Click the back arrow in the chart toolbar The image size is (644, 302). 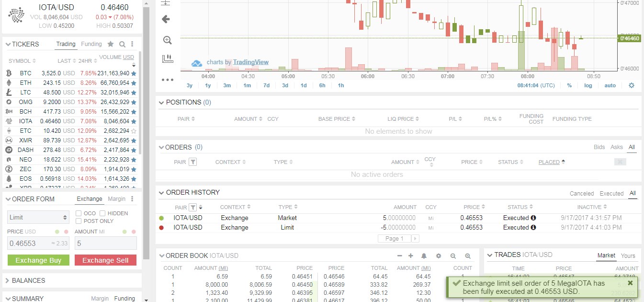click(166, 19)
